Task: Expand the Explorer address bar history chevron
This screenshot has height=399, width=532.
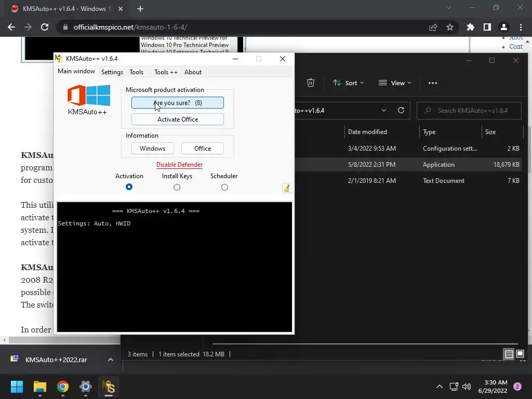Action: tap(384, 110)
